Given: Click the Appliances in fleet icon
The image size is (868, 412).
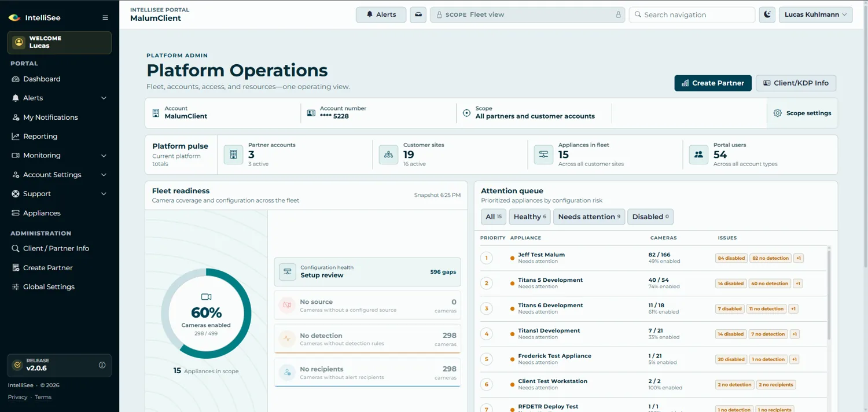Looking at the screenshot, I should [x=543, y=154].
